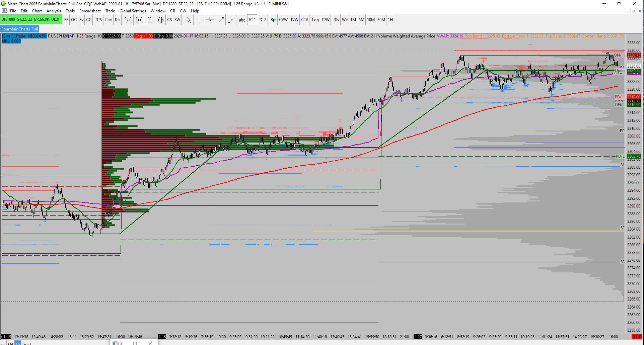Switch chart to 30M timeframe
Image resolution: width=644 pixels, height=345 pixels.
click(x=381, y=20)
